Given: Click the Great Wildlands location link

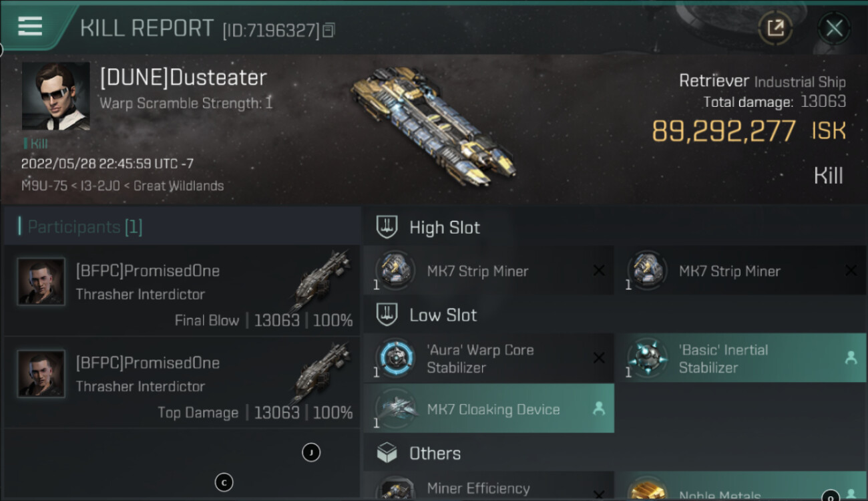Looking at the screenshot, I should click(178, 186).
